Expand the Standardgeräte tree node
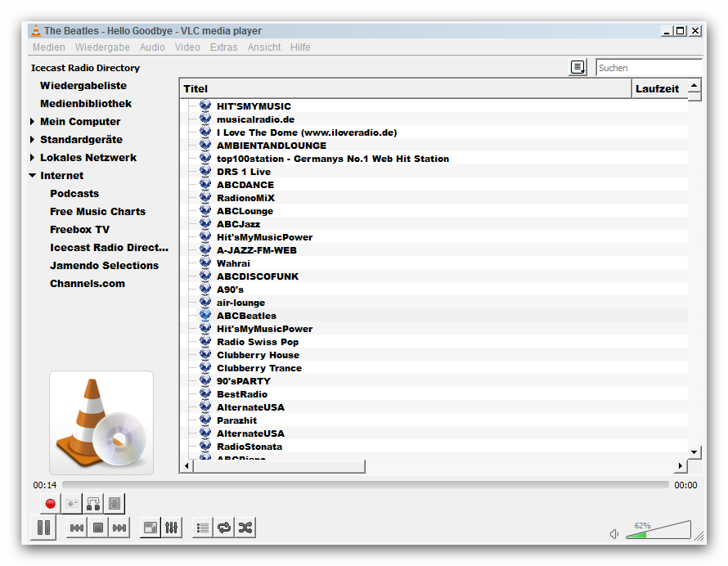This screenshot has width=728, height=566. [x=32, y=140]
